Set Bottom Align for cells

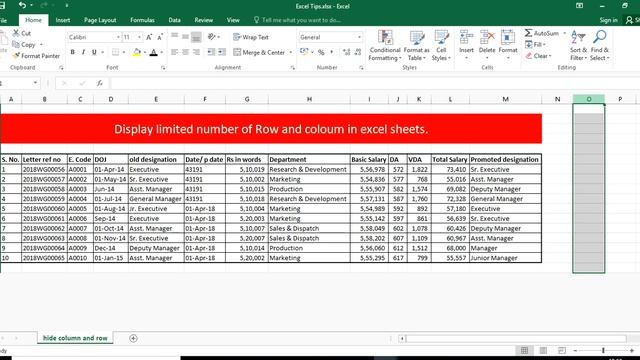196,37
